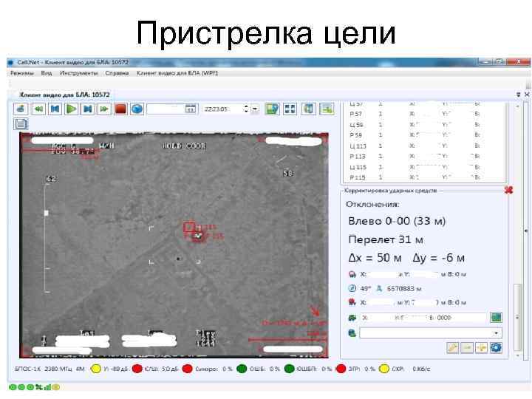
Task: Click the red ЗГР: 0 % indicator
Action: pyautogui.click(x=341, y=369)
